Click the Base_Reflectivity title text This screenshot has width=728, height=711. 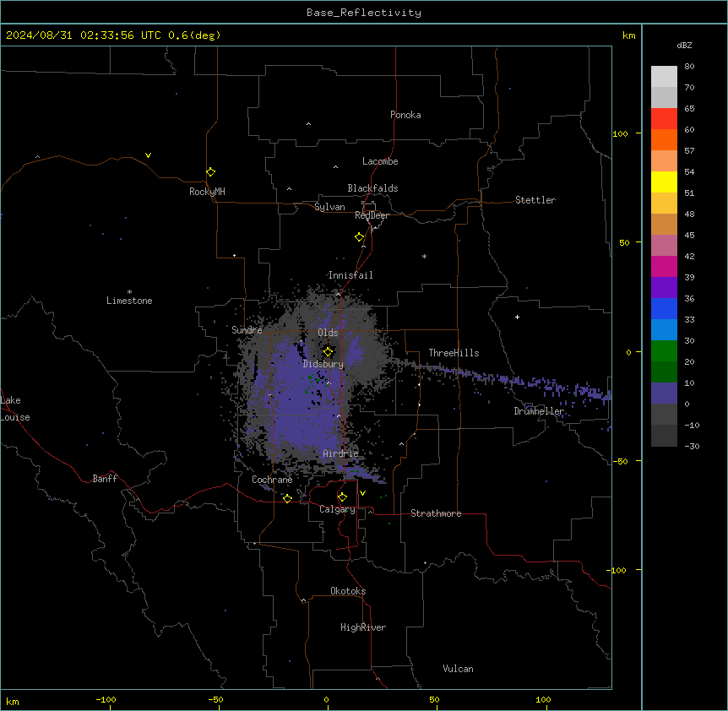point(364,13)
